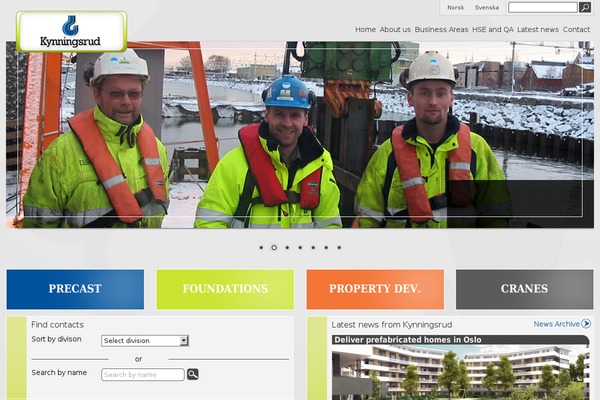Open the Latest news menu item
This screenshot has height=400, width=600.
click(538, 29)
